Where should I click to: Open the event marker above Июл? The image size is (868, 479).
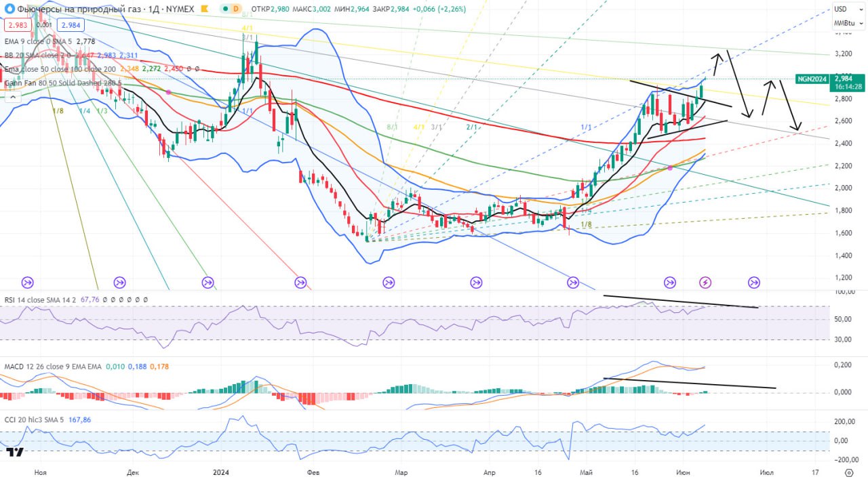[754, 282]
